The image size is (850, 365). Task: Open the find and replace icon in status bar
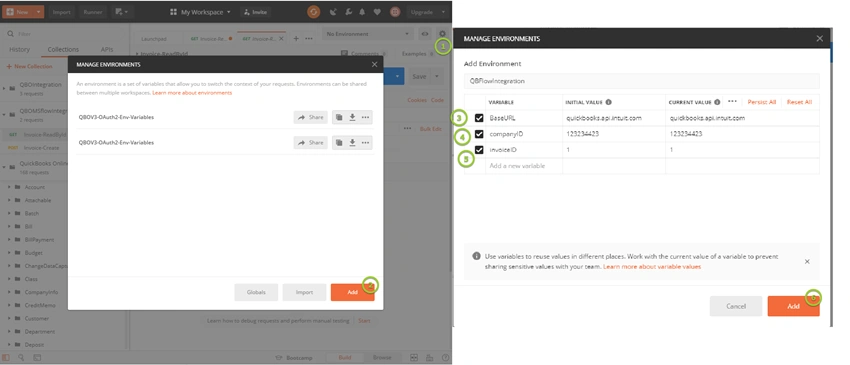click(21, 358)
